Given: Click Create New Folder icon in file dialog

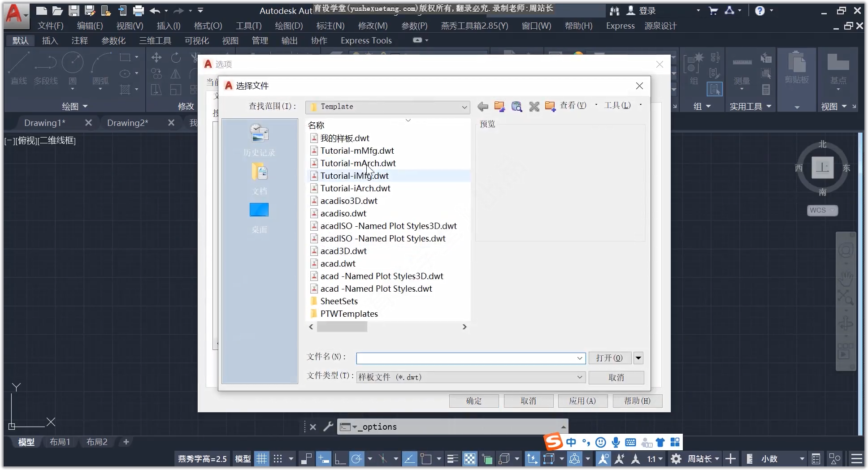Looking at the screenshot, I should pyautogui.click(x=550, y=106).
